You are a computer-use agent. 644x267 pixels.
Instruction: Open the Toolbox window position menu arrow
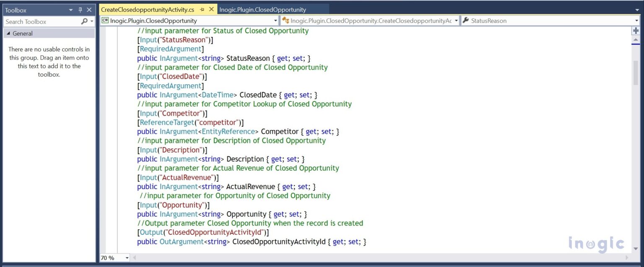(70, 10)
